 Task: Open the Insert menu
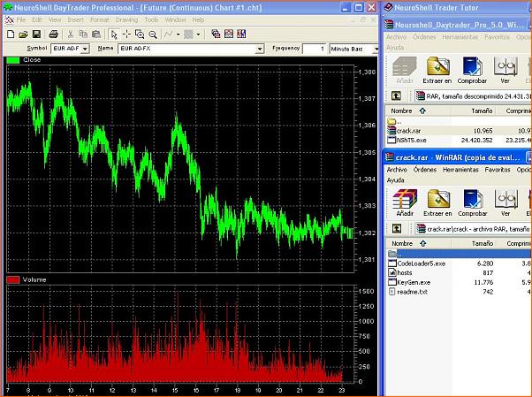(x=75, y=20)
